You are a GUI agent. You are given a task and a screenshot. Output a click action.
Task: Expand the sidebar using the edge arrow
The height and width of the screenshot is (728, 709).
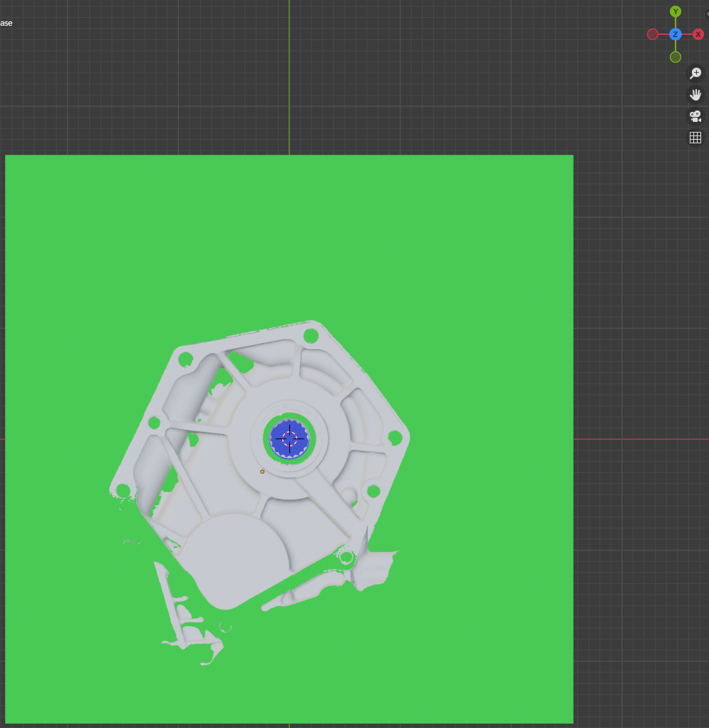[x=707, y=14]
